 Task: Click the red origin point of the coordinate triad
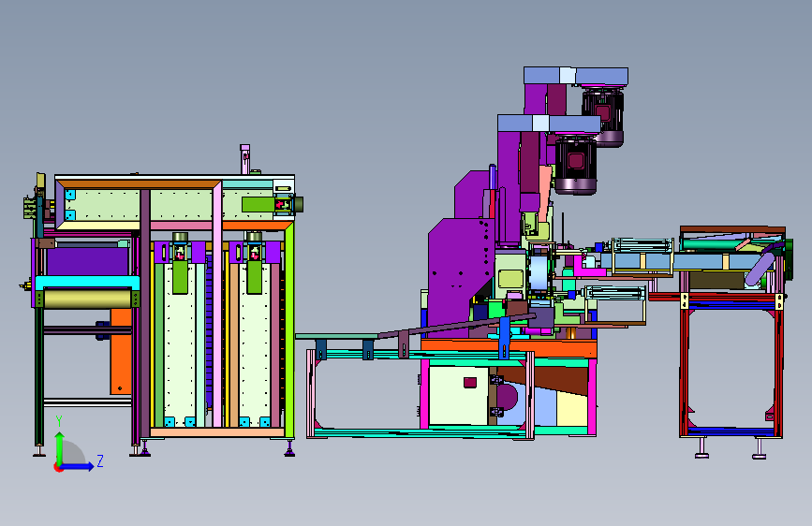(58, 467)
